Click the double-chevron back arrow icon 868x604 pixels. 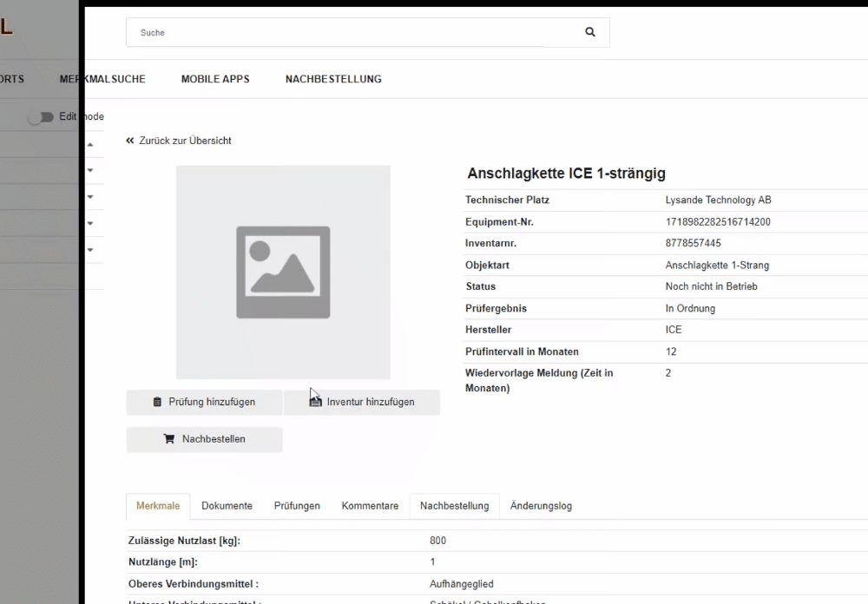tap(130, 141)
